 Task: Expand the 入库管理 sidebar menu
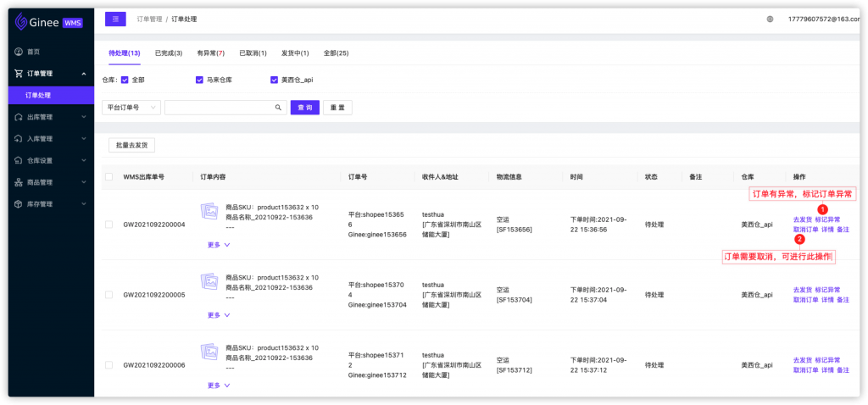click(84, 138)
